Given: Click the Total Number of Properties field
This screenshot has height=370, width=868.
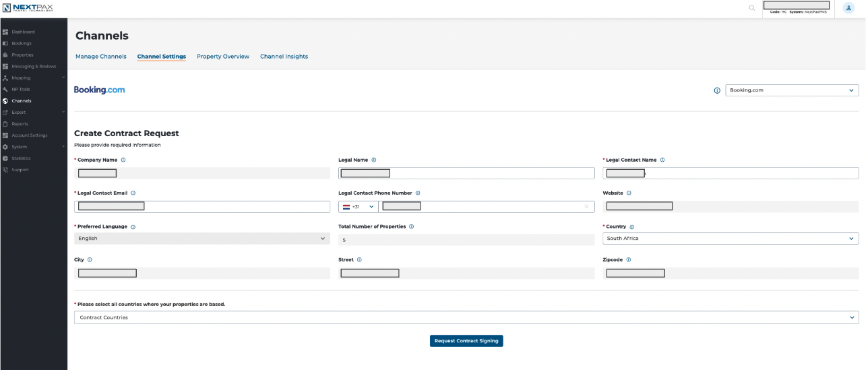Looking at the screenshot, I should (x=466, y=239).
